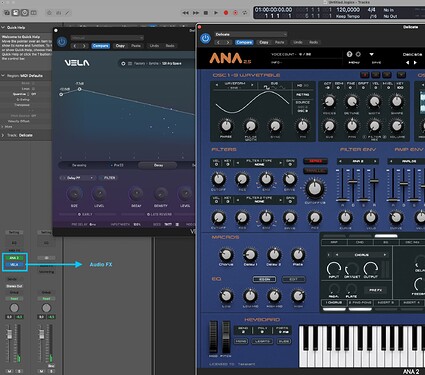The image size is (425, 375).
Task: Click the Macros Chorus knob
Action: coord(226,255)
